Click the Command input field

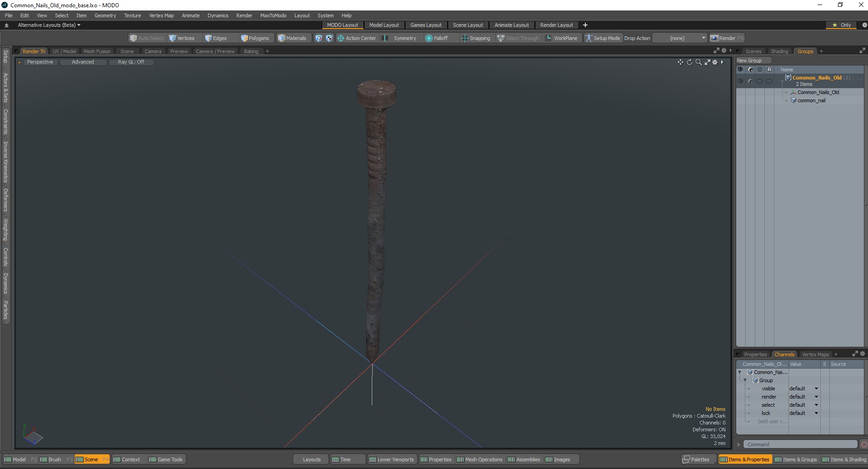pos(800,444)
